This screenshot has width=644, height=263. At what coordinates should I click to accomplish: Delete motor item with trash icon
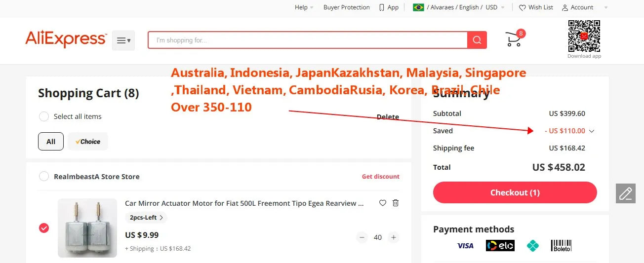(396, 203)
